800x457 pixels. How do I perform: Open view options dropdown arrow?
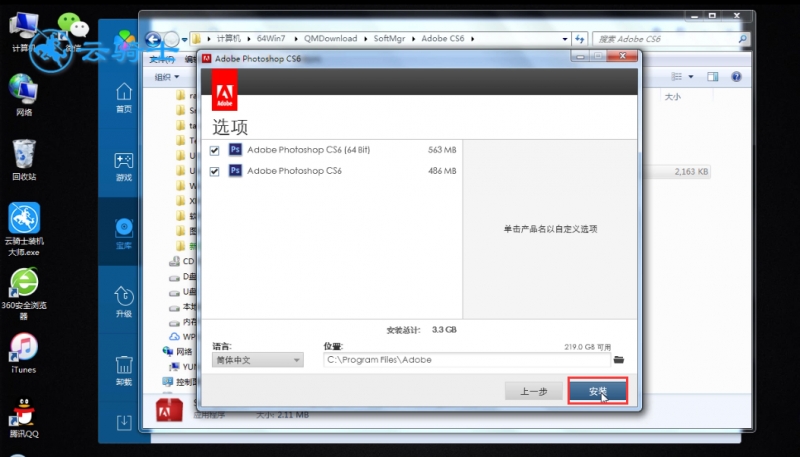(691, 77)
